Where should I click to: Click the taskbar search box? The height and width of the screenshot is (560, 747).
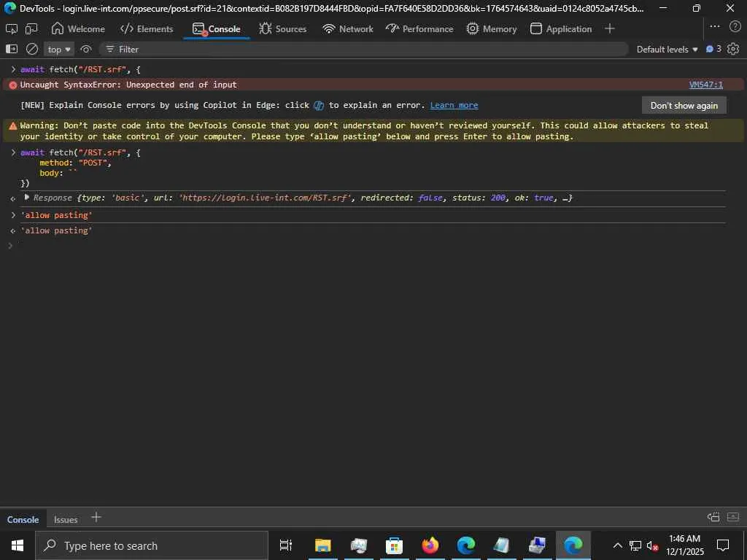click(x=152, y=545)
